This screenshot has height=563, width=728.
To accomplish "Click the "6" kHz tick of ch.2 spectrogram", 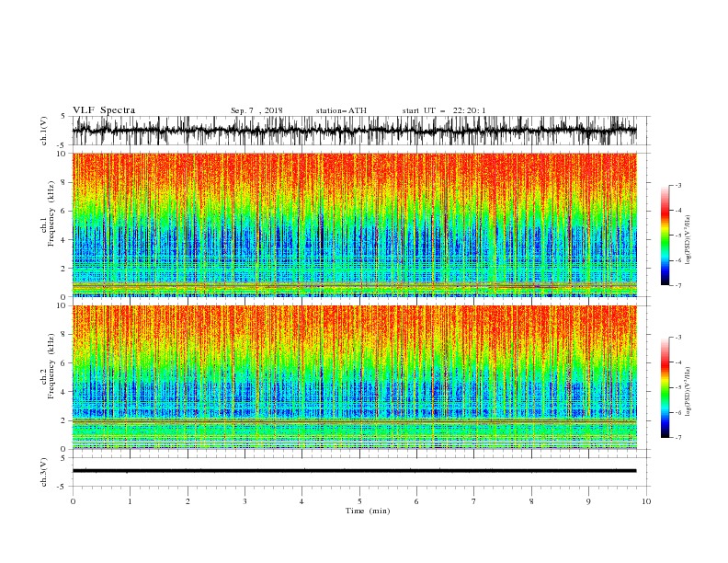I will pos(64,362).
